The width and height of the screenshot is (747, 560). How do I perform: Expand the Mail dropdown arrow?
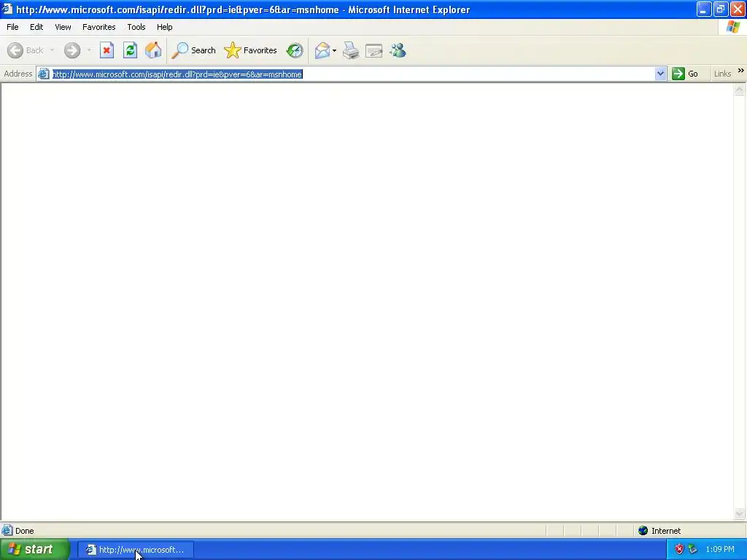coord(334,50)
